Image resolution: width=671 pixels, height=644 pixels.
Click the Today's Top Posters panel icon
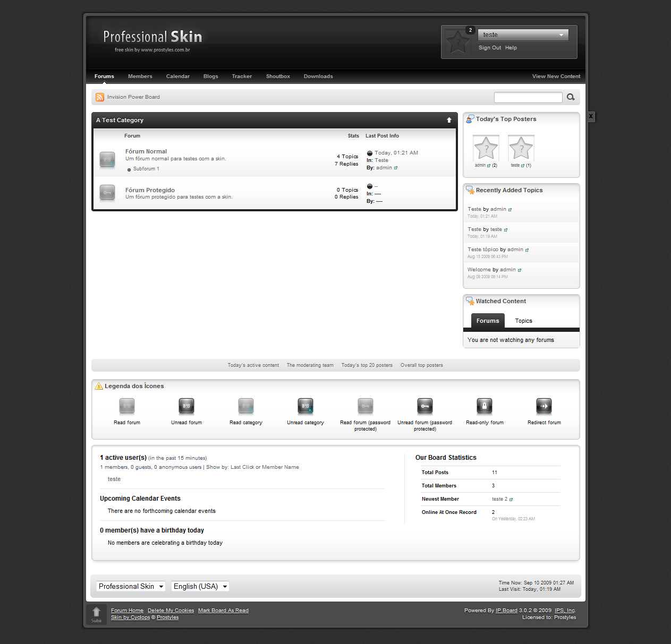(x=470, y=119)
